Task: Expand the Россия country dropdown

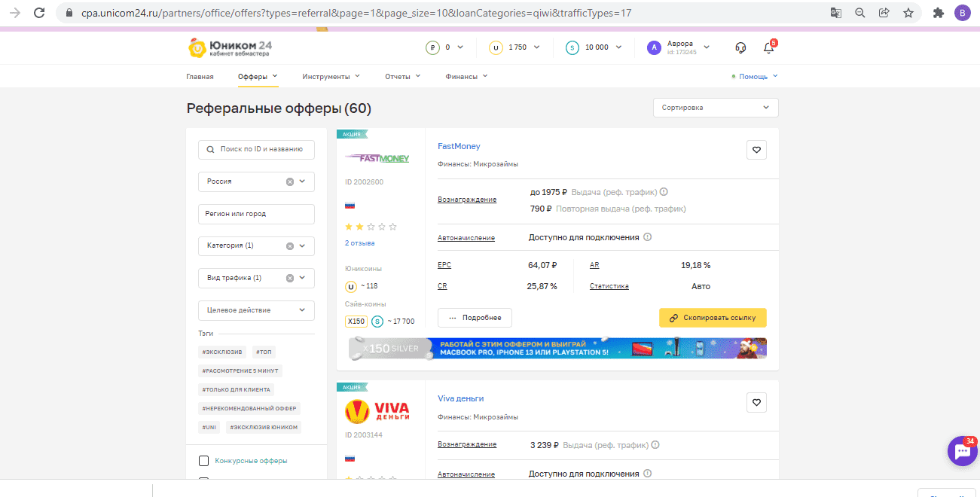Action: (302, 181)
